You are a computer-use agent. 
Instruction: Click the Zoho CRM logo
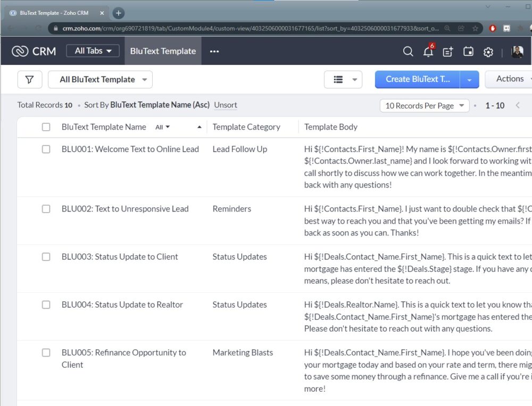coord(34,51)
